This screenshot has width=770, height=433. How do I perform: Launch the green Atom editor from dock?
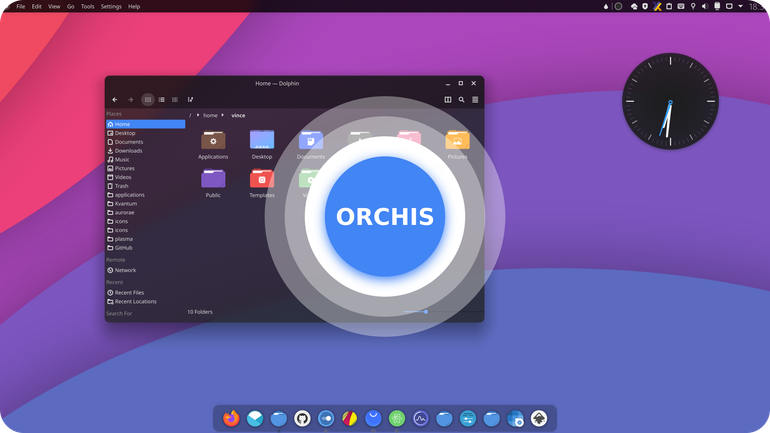point(397,418)
